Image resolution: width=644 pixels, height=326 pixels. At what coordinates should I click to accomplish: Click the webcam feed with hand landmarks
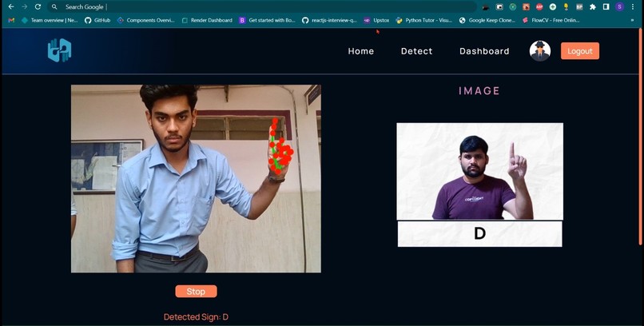(196, 179)
